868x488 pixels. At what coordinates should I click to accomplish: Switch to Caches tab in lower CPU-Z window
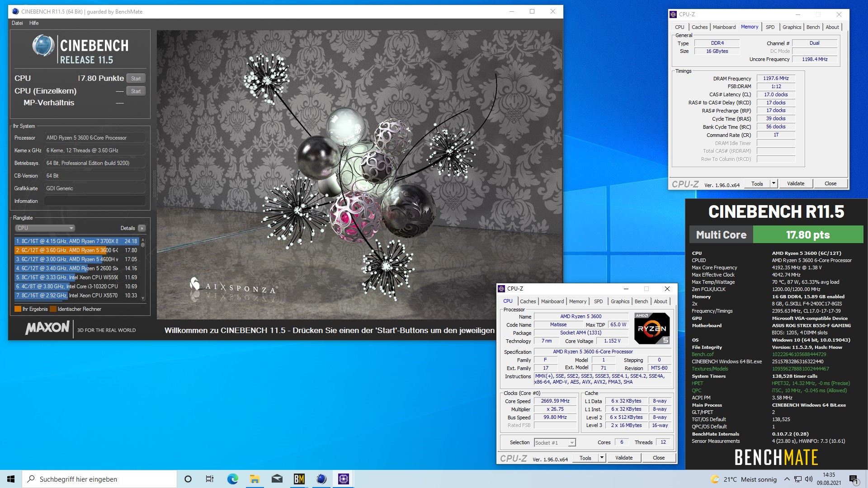528,301
